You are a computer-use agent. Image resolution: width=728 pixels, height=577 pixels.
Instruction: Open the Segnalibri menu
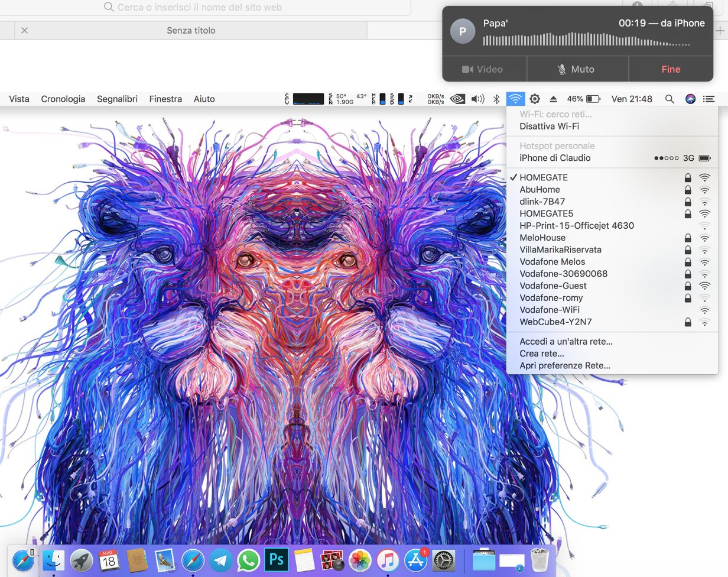[x=117, y=99]
